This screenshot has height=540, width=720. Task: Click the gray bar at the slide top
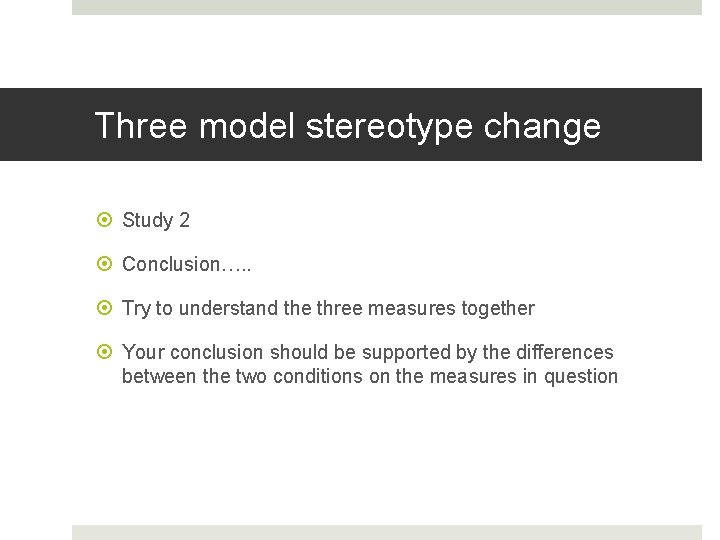(x=386, y=7)
